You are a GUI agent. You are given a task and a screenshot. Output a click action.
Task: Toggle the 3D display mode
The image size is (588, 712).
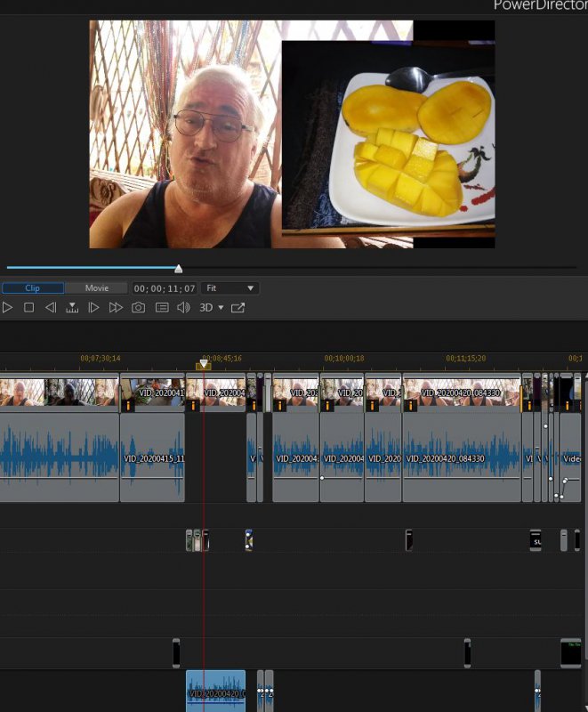[x=205, y=308]
